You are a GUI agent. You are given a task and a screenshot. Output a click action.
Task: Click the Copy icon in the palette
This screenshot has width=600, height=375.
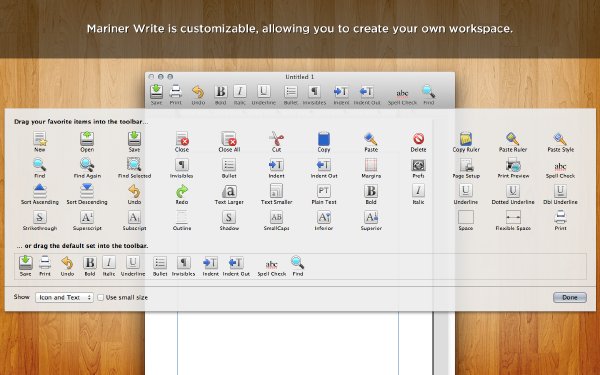(x=324, y=139)
